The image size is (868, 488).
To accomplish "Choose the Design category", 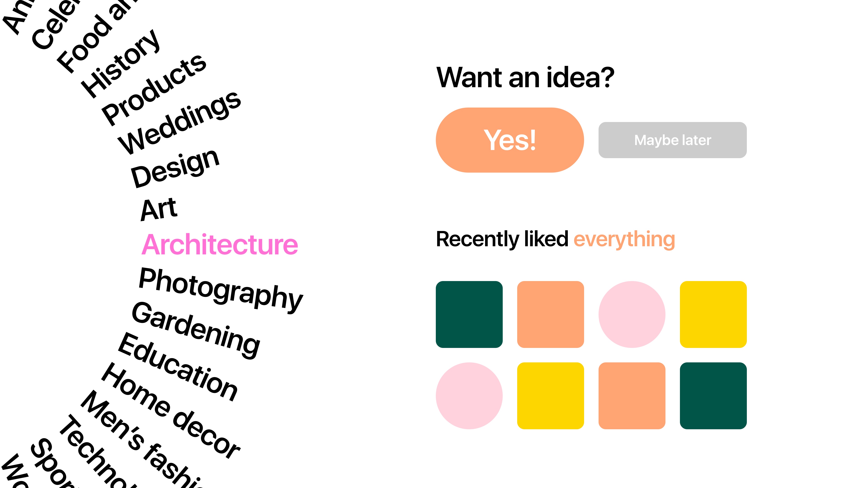I will pos(175,168).
